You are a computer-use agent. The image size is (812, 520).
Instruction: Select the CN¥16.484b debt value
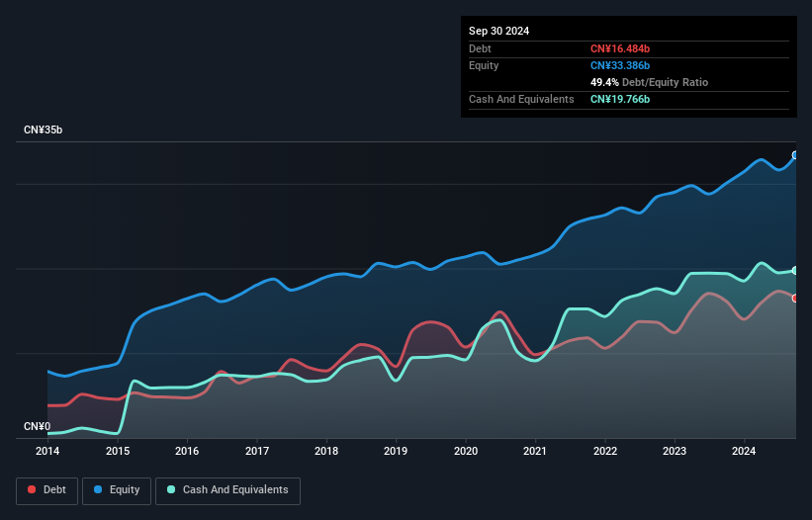[x=620, y=48]
